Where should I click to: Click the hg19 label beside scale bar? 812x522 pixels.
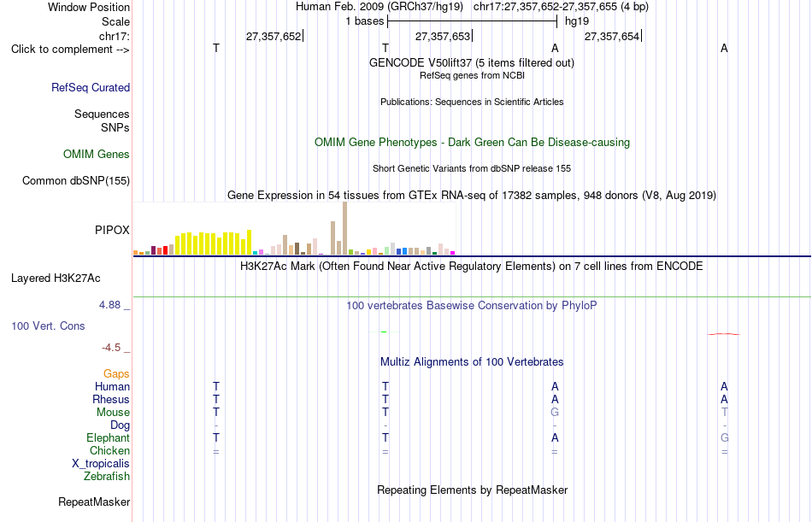(577, 21)
